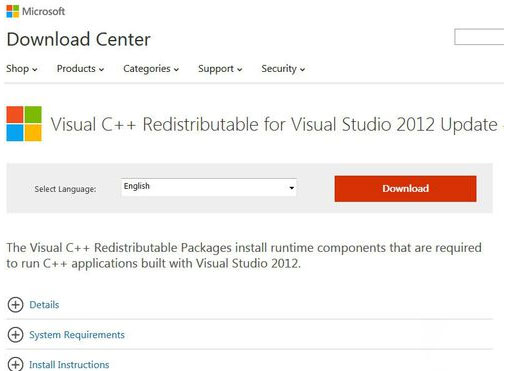Click the 'Select Language:' label

pyautogui.click(x=65, y=189)
